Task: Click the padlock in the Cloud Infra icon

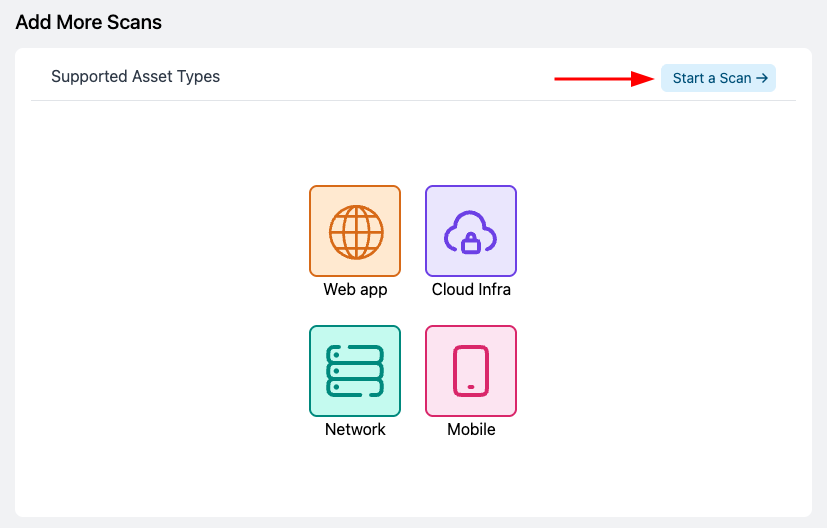Action: 470,242
